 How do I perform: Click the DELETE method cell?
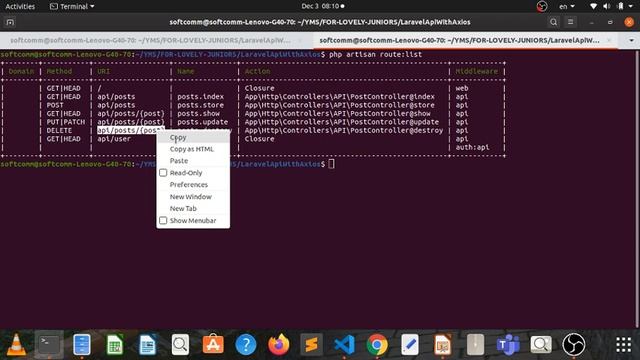click(59, 131)
